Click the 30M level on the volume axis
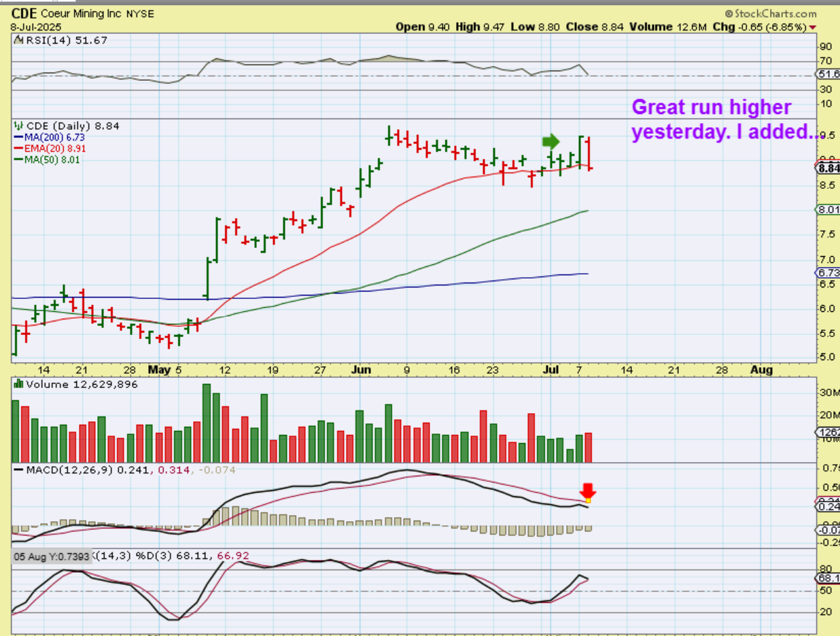This screenshot has height=636, width=840. pos(828,393)
